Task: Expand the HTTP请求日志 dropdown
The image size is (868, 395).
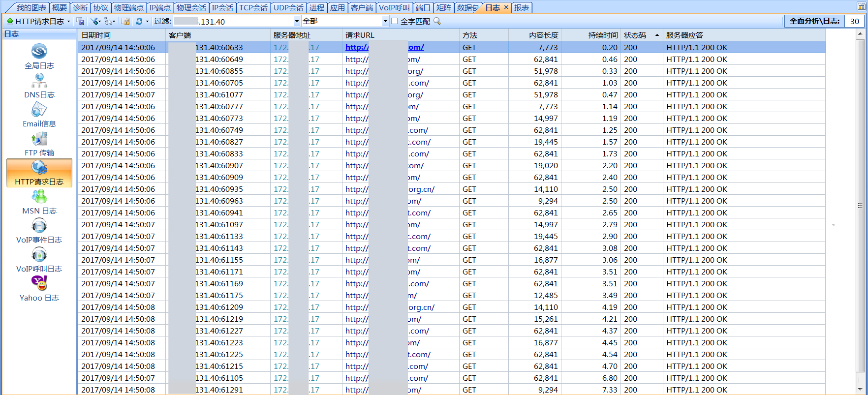Action: (x=68, y=21)
